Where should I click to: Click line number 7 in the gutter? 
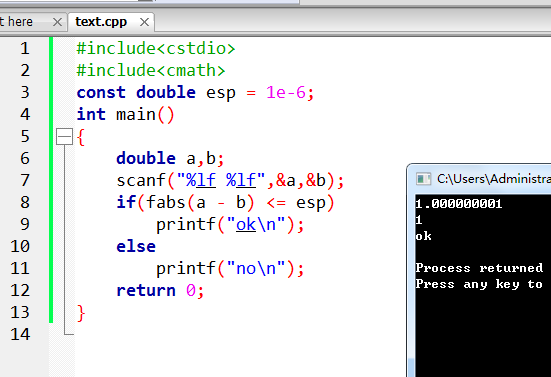click(x=25, y=181)
